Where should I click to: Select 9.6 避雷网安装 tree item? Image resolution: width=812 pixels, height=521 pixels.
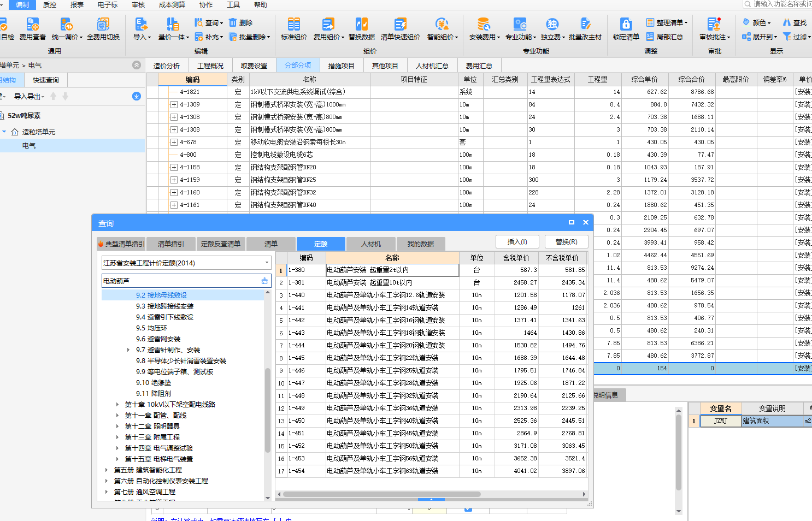(x=158, y=339)
